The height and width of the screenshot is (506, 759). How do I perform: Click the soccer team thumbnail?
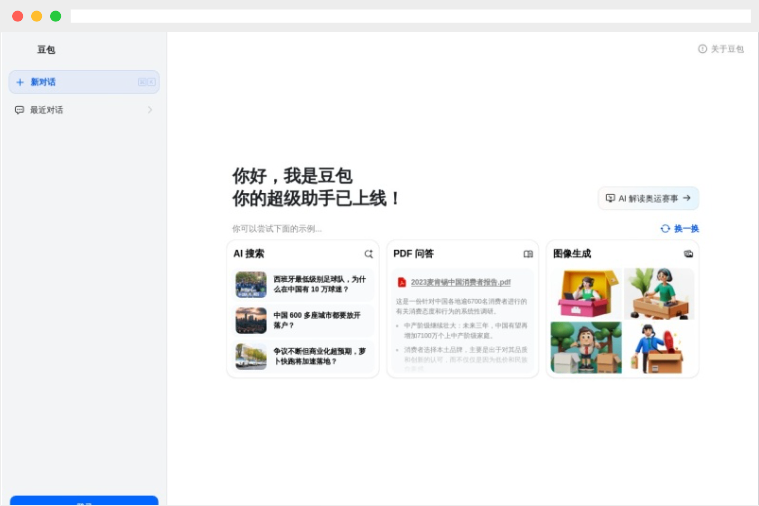coord(251,284)
